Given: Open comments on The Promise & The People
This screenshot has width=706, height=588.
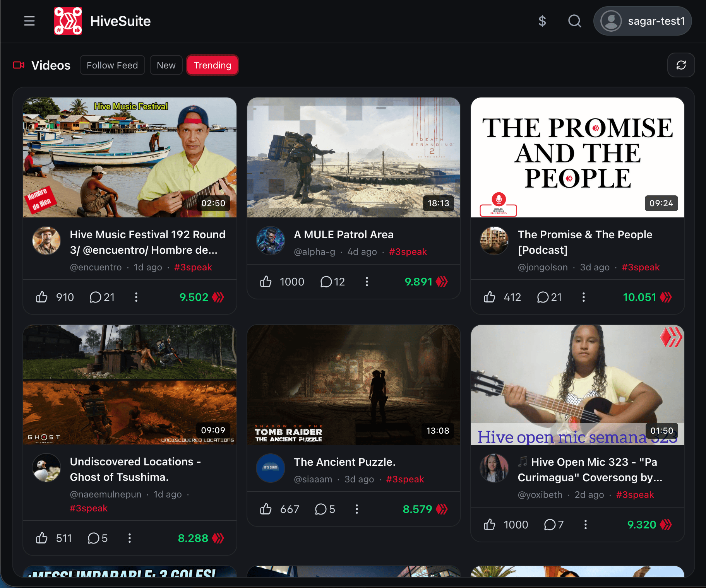Looking at the screenshot, I should tap(550, 297).
